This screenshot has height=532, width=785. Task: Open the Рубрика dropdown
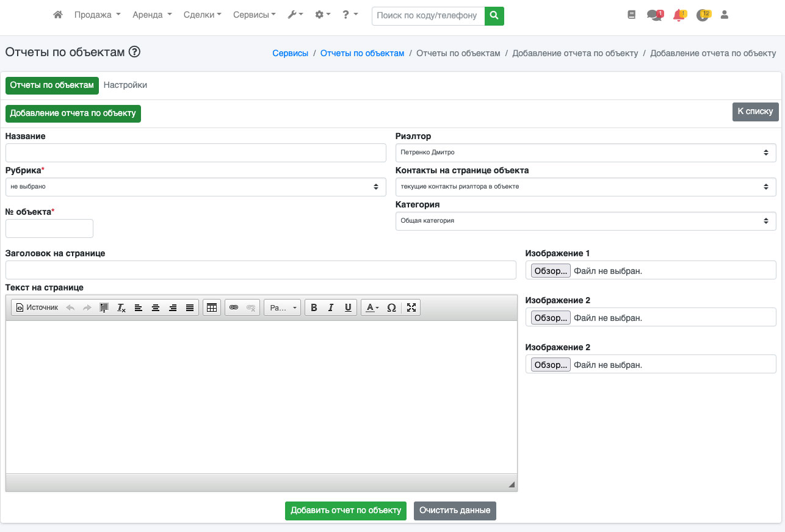pyautogui.click(x=195, y=187)
